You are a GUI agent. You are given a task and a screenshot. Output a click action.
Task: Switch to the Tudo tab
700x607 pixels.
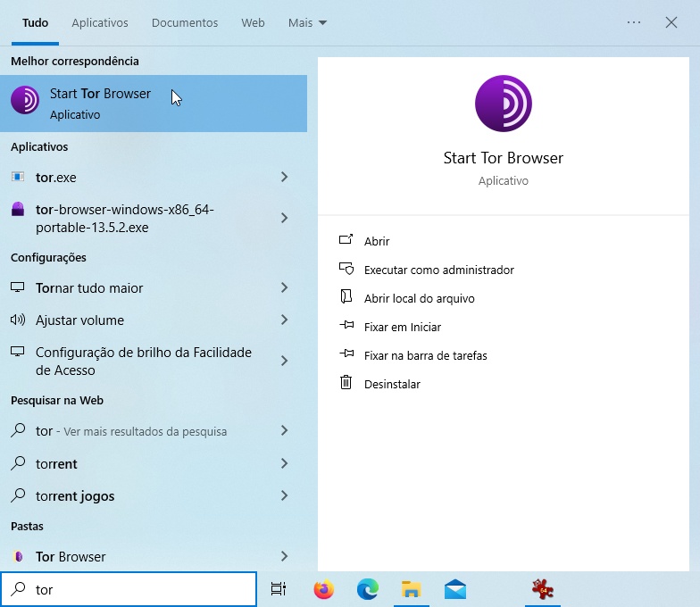coord(36,23)
